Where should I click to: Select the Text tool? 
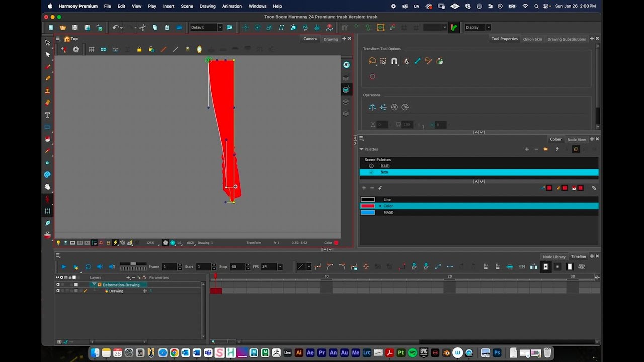pos(48,115)
